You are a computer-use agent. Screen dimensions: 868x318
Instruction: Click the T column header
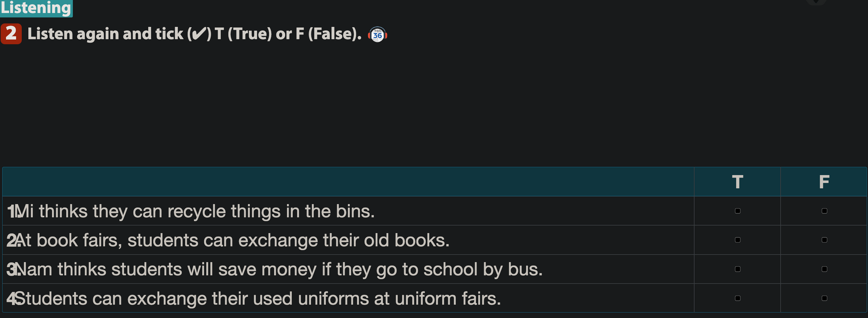tap(737, 182)
